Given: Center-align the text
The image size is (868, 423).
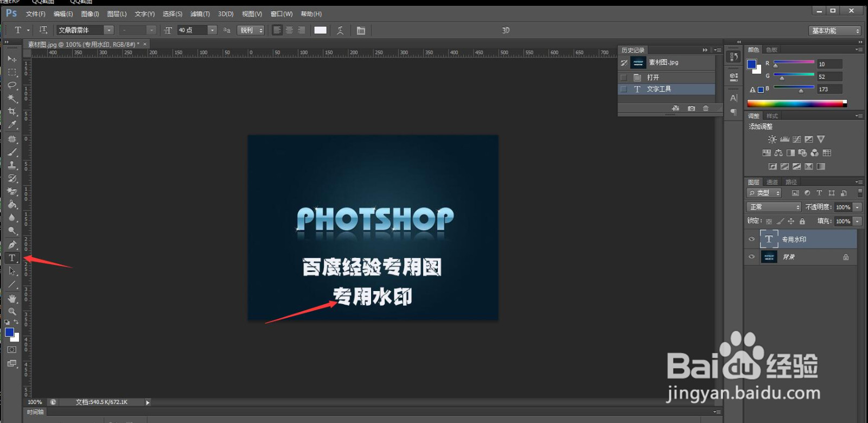Looking at the screenshot, I should [289, 30].
